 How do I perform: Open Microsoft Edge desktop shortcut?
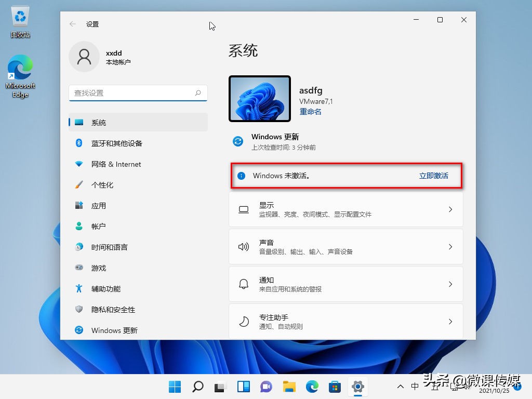coord(20,76)
